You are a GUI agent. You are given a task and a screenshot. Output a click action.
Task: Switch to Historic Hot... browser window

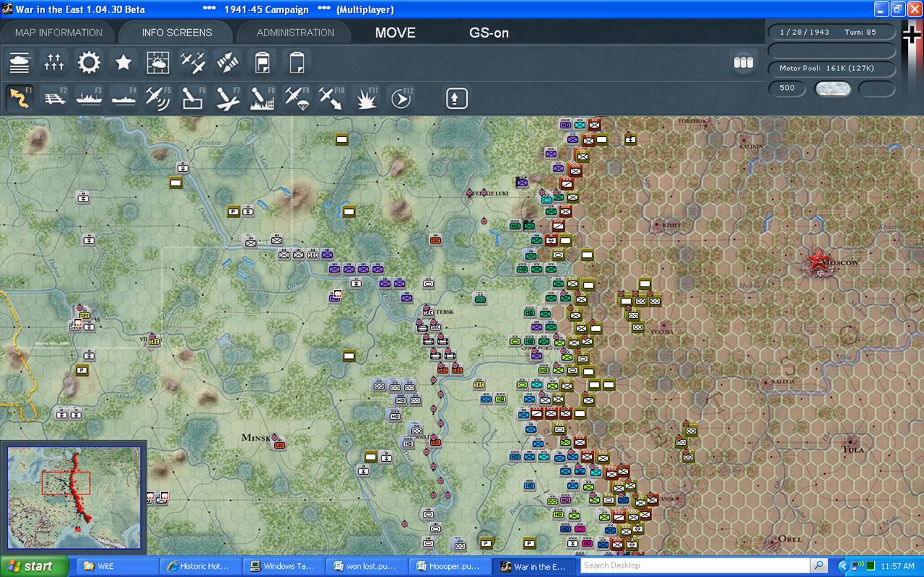pyautogui.click(x=199, y=566)
